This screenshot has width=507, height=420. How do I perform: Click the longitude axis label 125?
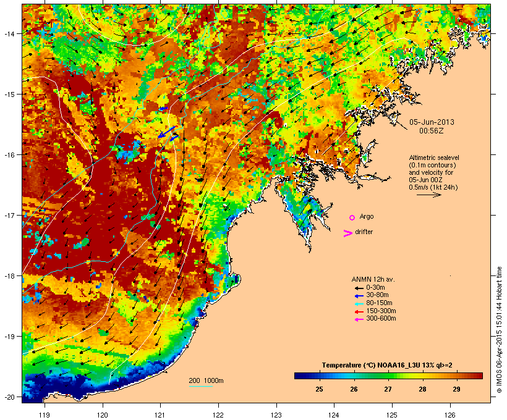tap(392, 415)
